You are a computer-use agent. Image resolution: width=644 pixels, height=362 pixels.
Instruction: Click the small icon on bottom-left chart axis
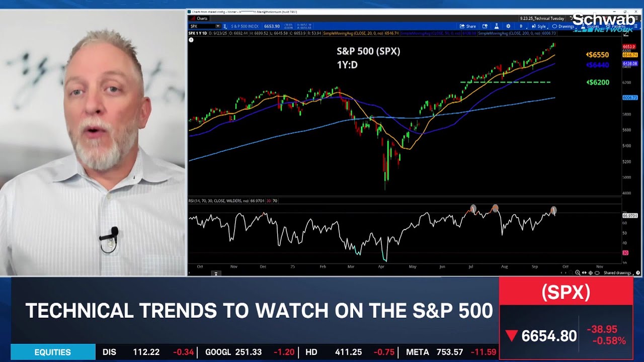pos(215,274)
